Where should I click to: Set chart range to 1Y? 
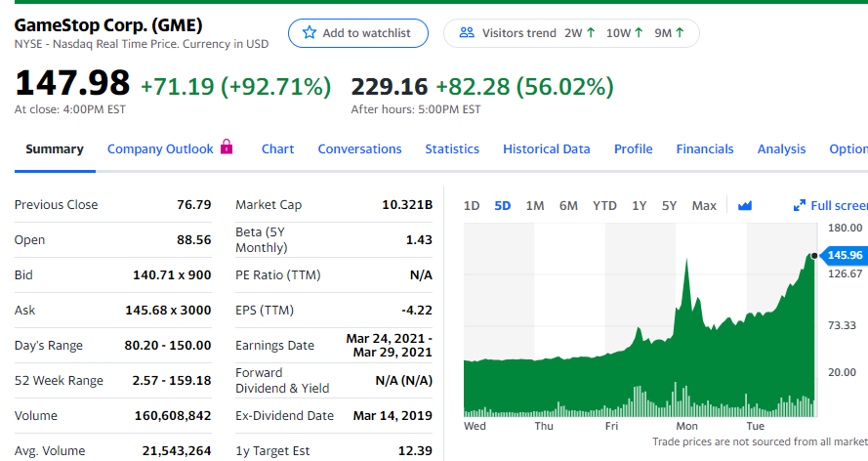639,206
